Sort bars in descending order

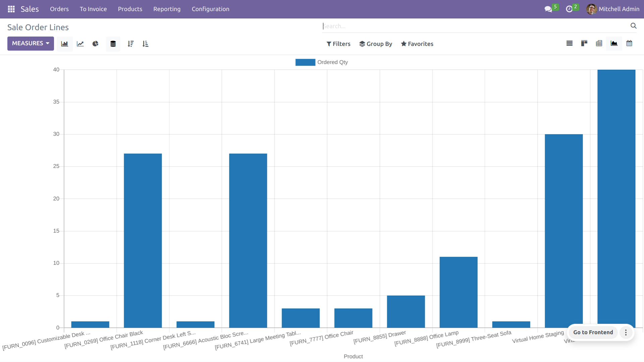click(130, 44)
